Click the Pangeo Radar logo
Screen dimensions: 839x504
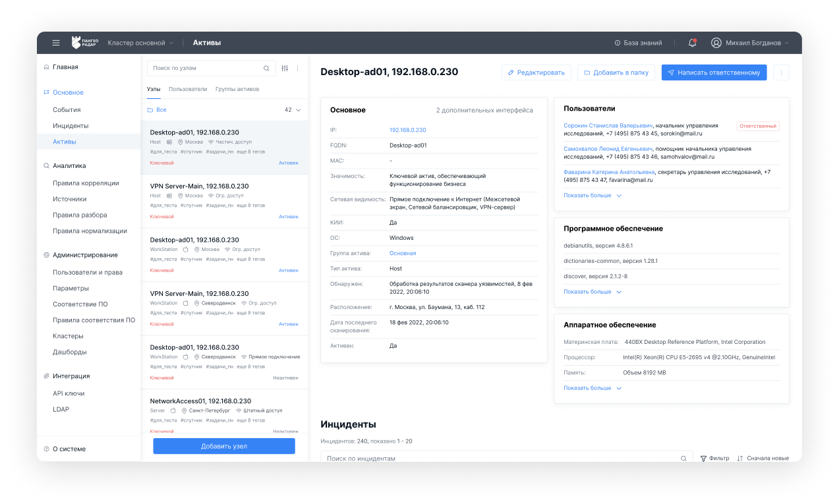click(x=85, y=43)
